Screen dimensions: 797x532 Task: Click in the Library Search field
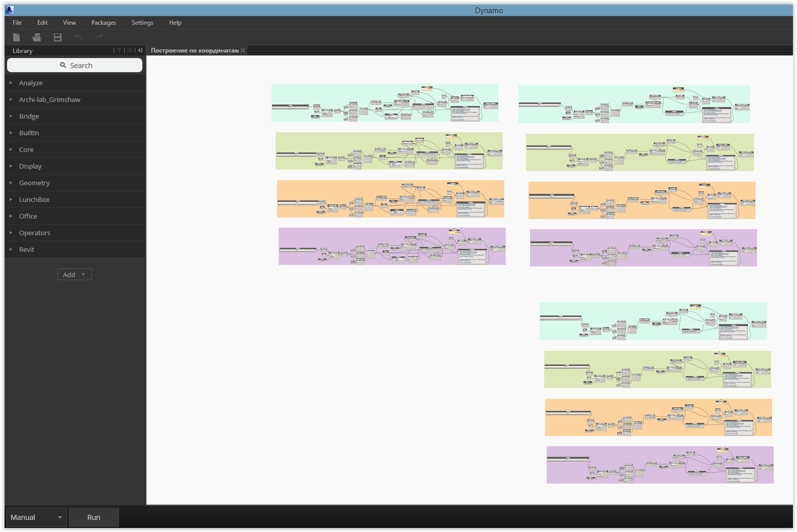pos(75,65)
